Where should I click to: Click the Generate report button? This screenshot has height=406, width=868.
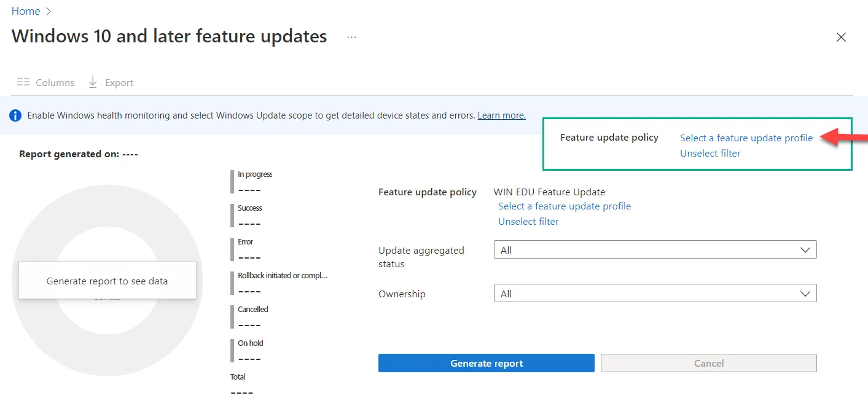point(486,363)
